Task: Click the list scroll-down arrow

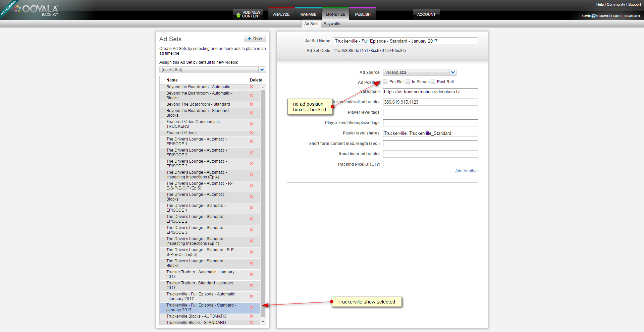Action: [263, 322]
